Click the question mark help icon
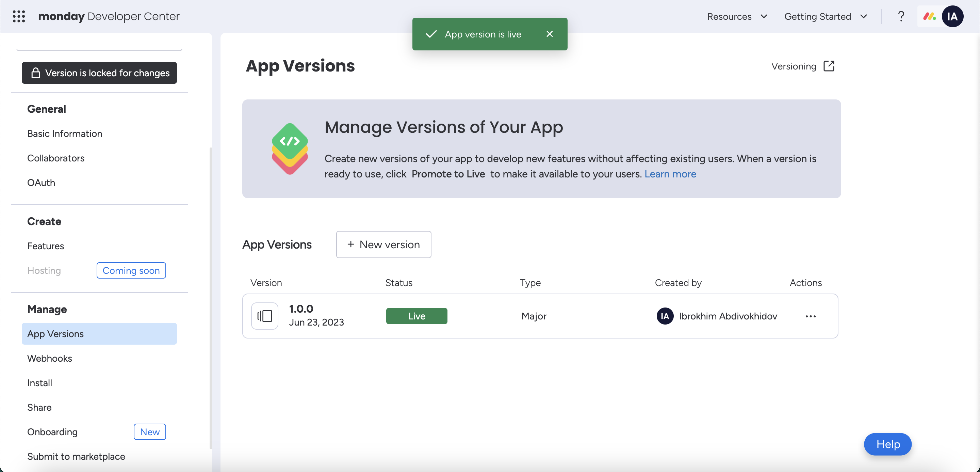The height and width of the screenshot is (472, 980). (900, 16)
